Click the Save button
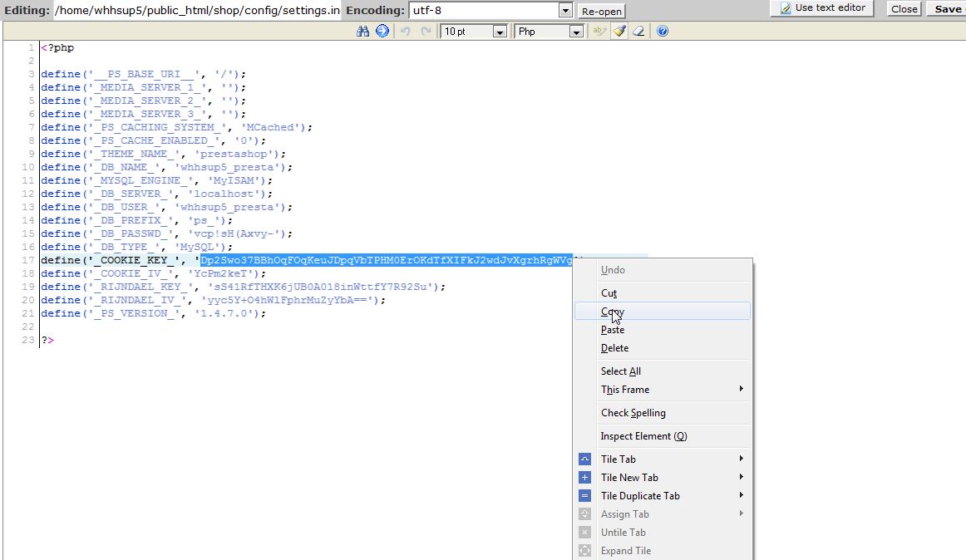 (947, 9)
